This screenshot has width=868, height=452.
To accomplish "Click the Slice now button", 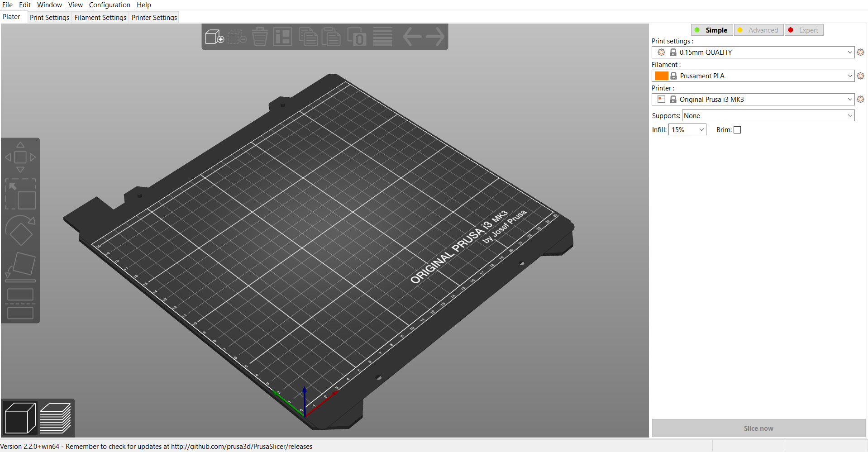I will click(x=758, y=428).
